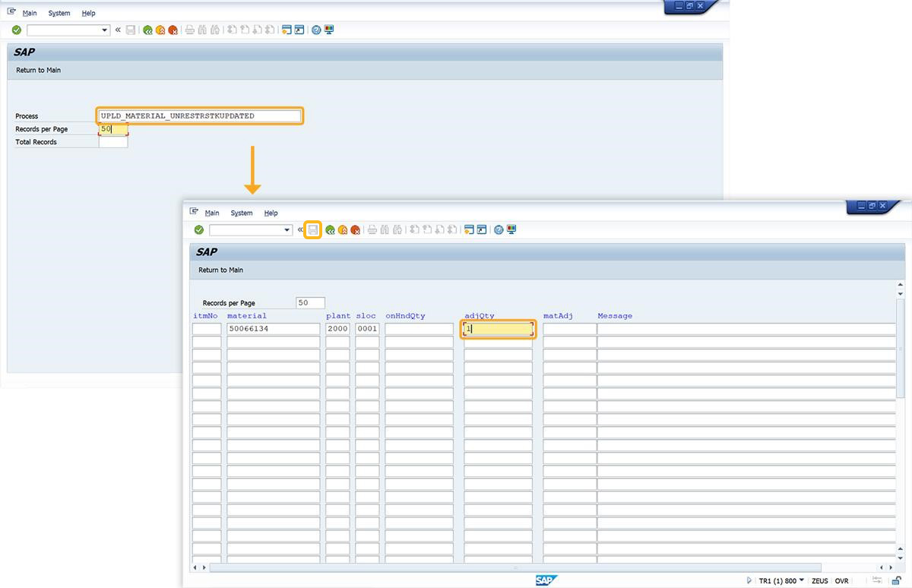The height and width of the screenshot is (588, 912).
Task: Click material field containing 50066134
Action: tap(274, 329)
